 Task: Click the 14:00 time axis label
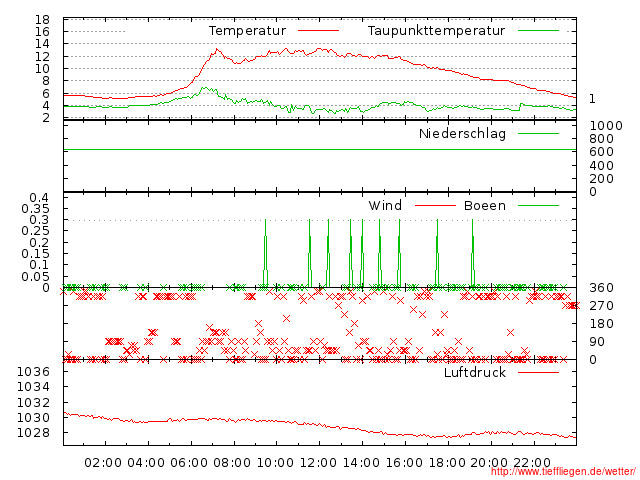point(361,463)
